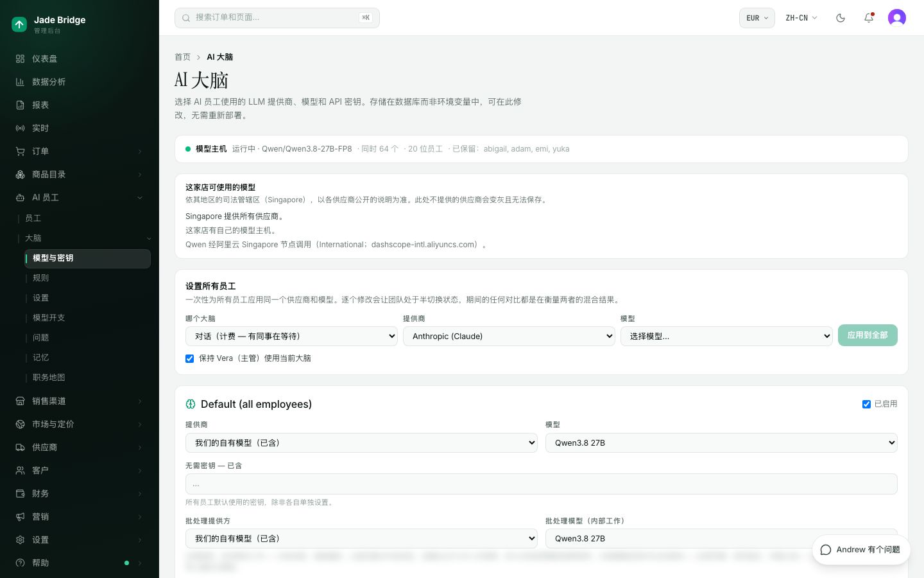Image resolution: width=924 pixels, height=578 pixels.
Task: Open the 规则 sidebar item
Action: click(88, 278)
